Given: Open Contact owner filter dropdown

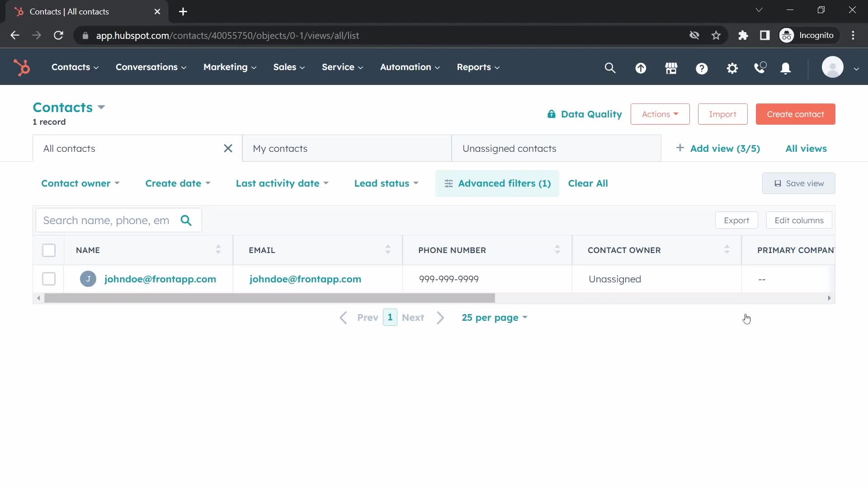Looking at the screenshot, I should click(80, 183).
